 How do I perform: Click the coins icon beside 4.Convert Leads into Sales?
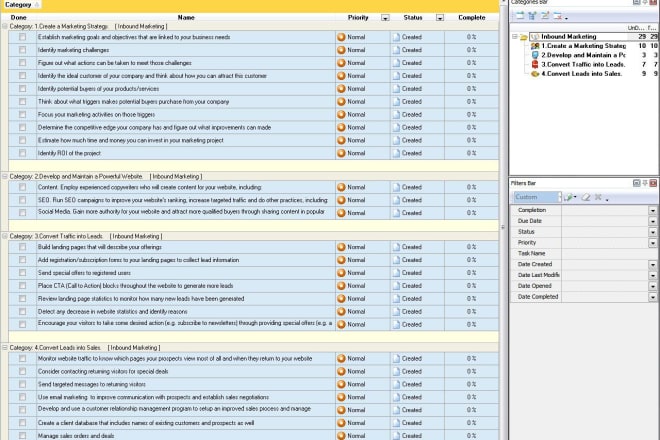535,74
